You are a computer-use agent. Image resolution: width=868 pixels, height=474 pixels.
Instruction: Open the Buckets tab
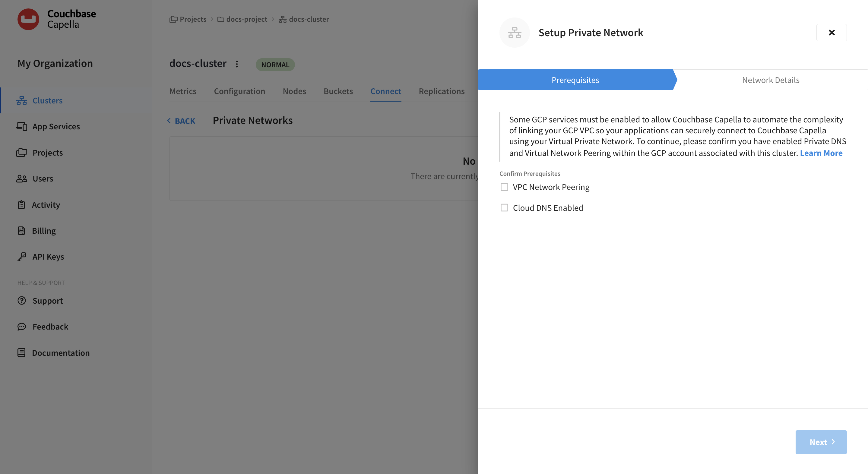pos(338,91)
